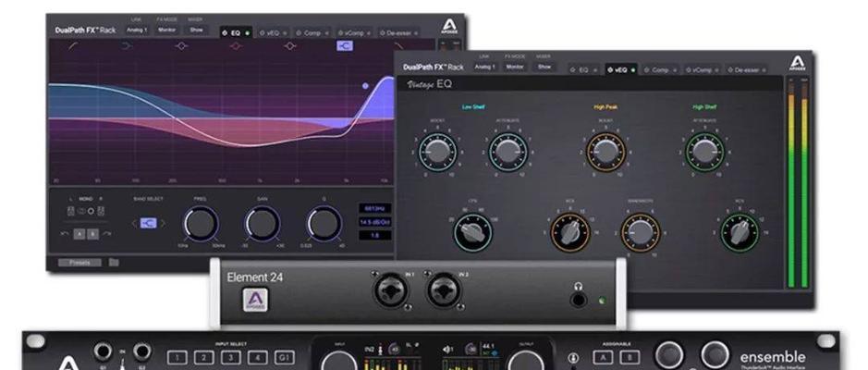Open vComp tab in Vintage EQ window
The height and width of the screenshot is (370, 868).
point(702,69)
